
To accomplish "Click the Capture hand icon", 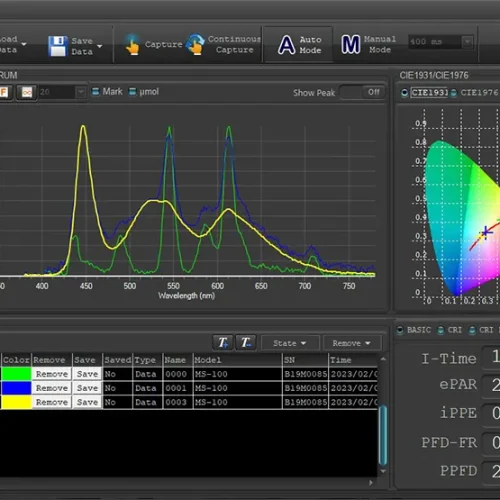I will coord(132,45).
